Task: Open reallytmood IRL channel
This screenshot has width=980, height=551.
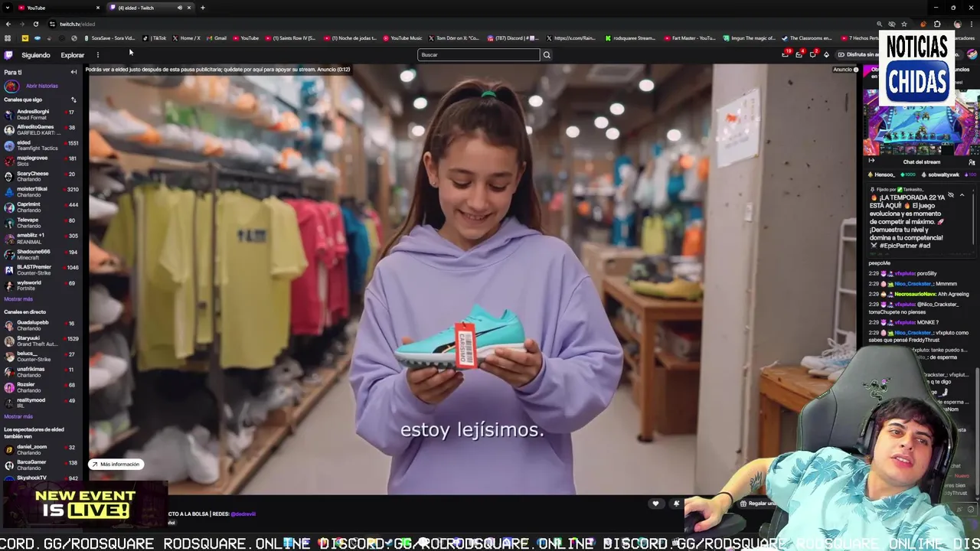Action: point(41,403)
